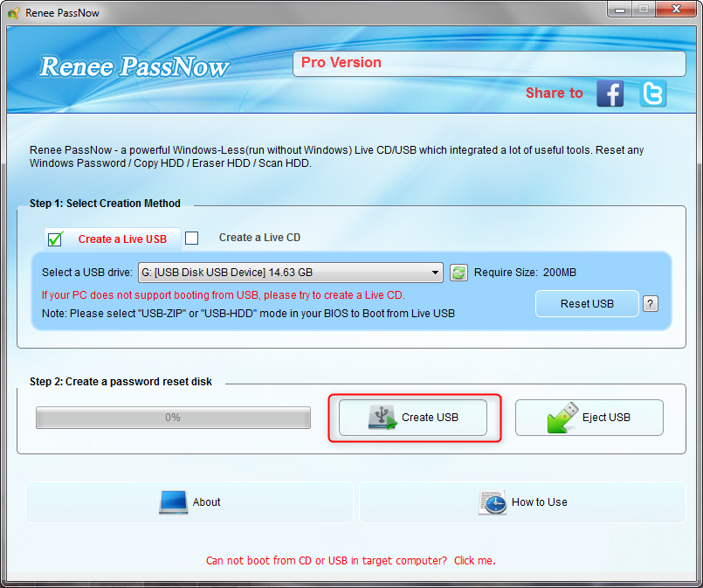Switch to the Create a Live CD tab
The width and height of the screenshot is (703, 588).
pyautogui.click(x=259, y=238)
